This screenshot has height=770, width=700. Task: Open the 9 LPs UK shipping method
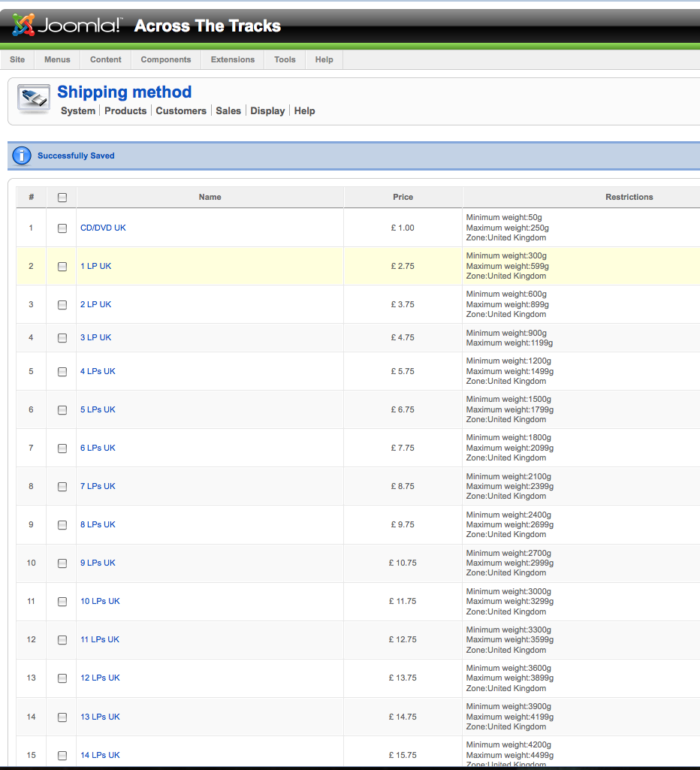click(98, 563)
